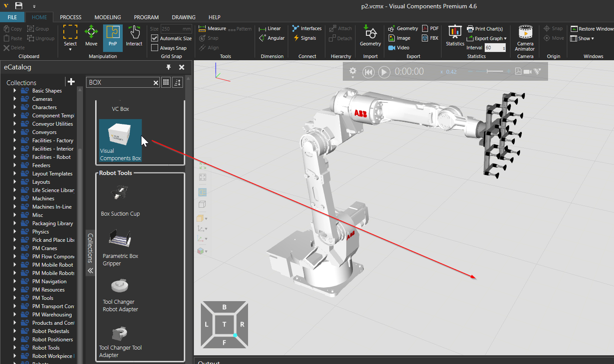
Task: Click Restore Windows in Windows group
Action: pos(592,29)
